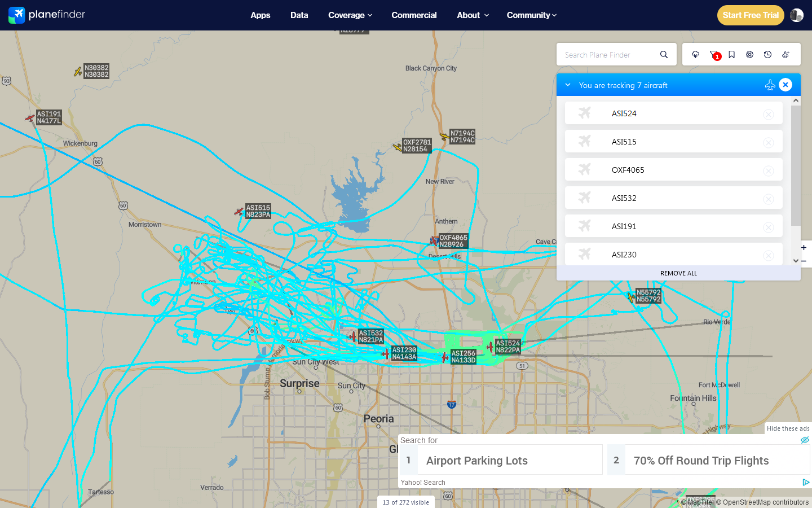Focus the Search Plane Finder field
The image size is (812, 508).
(x=608, y=55)
